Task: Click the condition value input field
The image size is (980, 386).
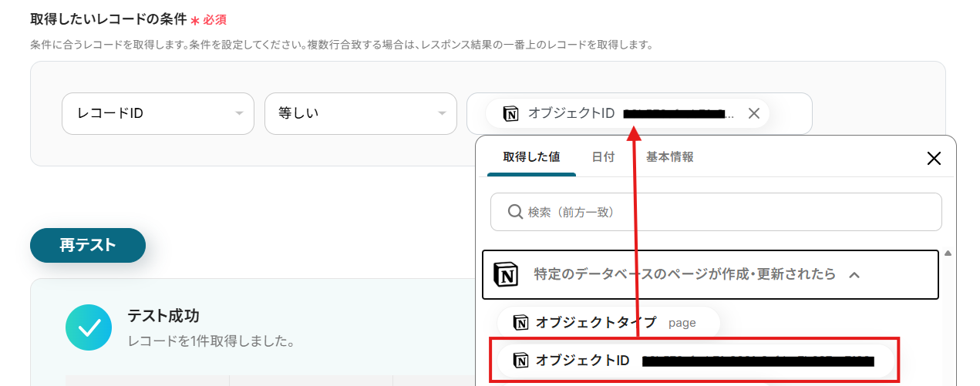Action: (639, 113)
